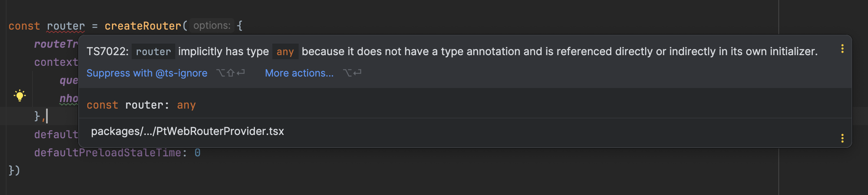Open the error tooltip's top three-dot menu
The width and height of the screenshot is (868, 195).
842,49
